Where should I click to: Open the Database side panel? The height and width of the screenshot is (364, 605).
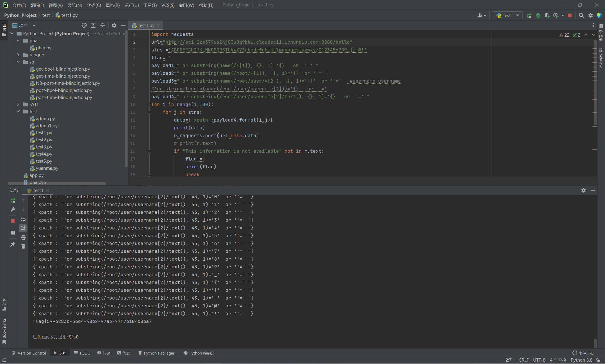(x=601, y=32)
